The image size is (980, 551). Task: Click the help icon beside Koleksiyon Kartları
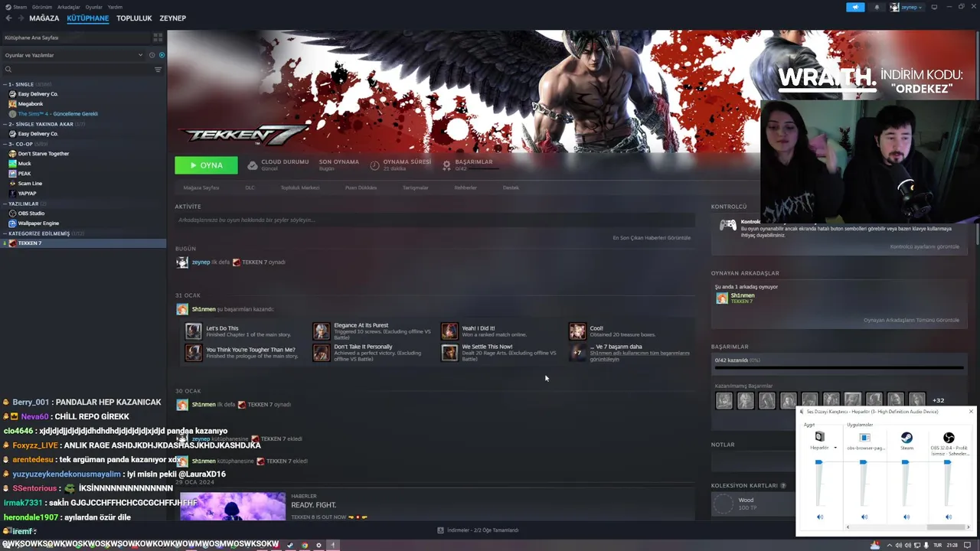[784, 485]
